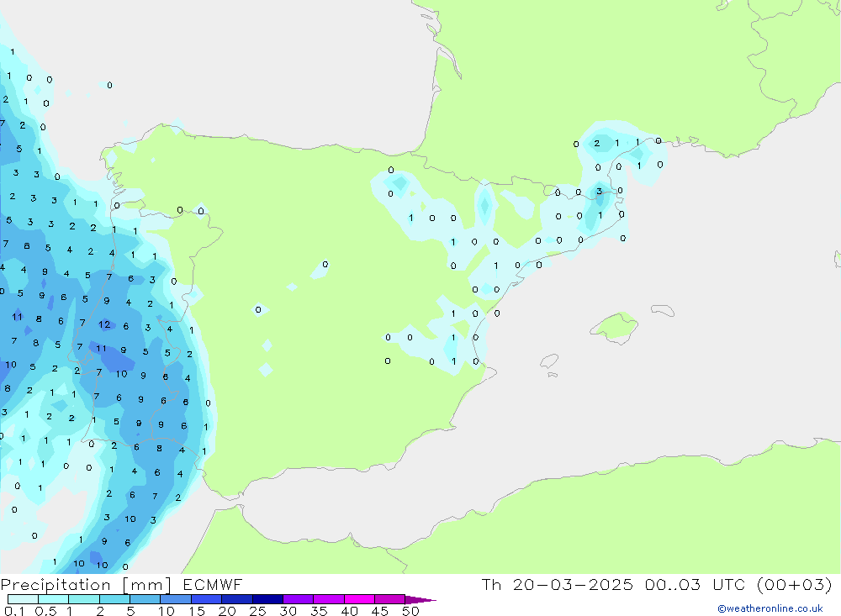Click the "45" legend scale label
841x616 pixels.
click(380, 611)
